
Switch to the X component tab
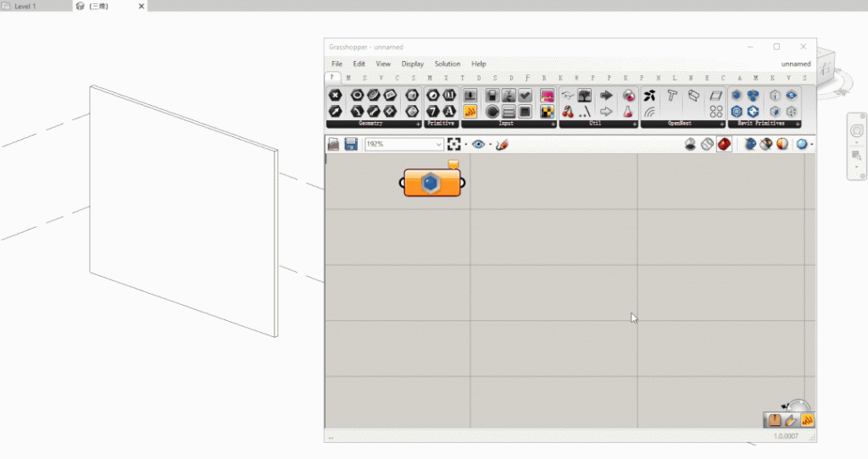pyautogui.click(x=446, y=78)
